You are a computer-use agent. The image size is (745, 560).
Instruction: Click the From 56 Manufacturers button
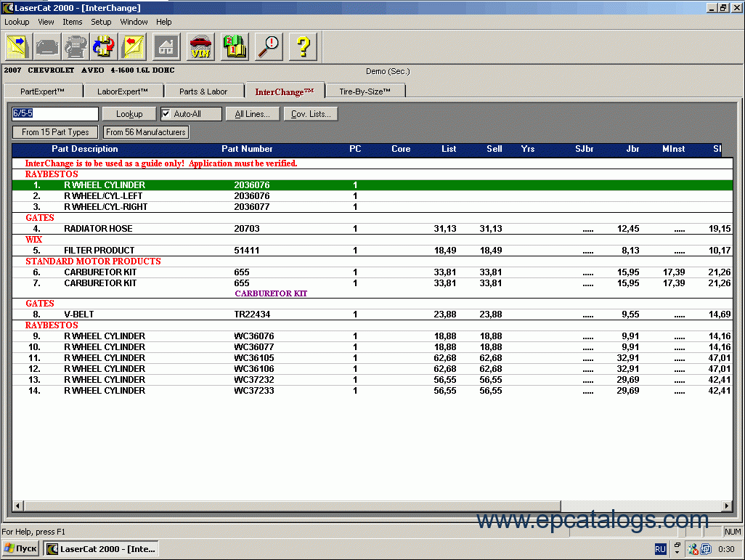pyautogui.click(x=146, y=131)
